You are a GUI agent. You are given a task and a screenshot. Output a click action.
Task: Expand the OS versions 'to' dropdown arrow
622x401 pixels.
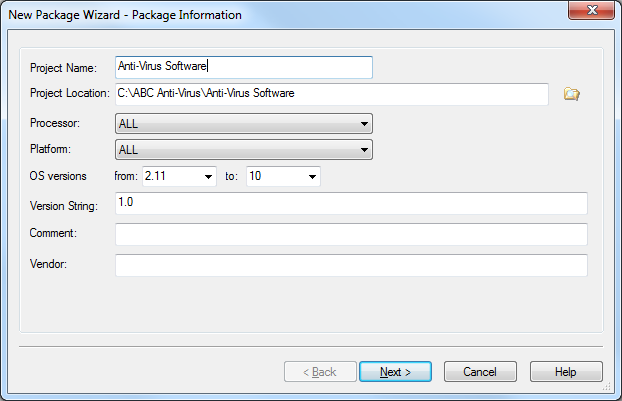[x=312, y=177]
